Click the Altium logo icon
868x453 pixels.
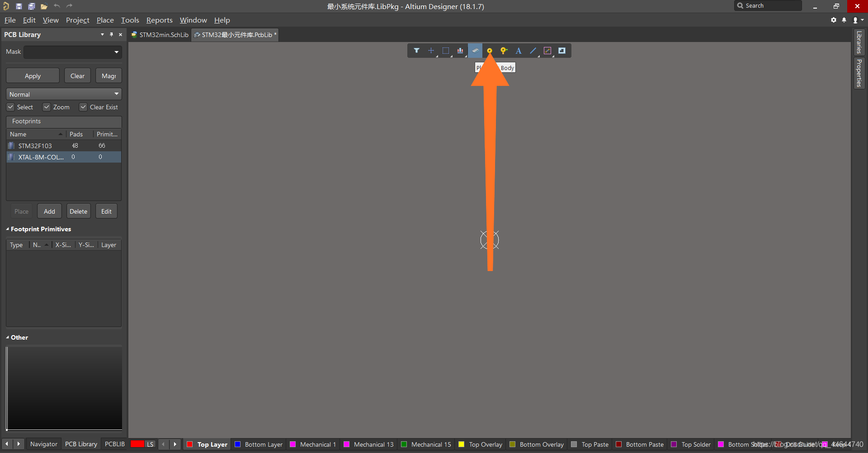point(6,6)
